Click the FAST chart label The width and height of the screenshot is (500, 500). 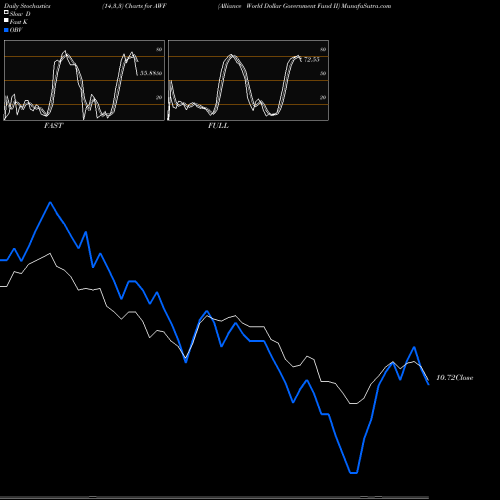(53, 126)
